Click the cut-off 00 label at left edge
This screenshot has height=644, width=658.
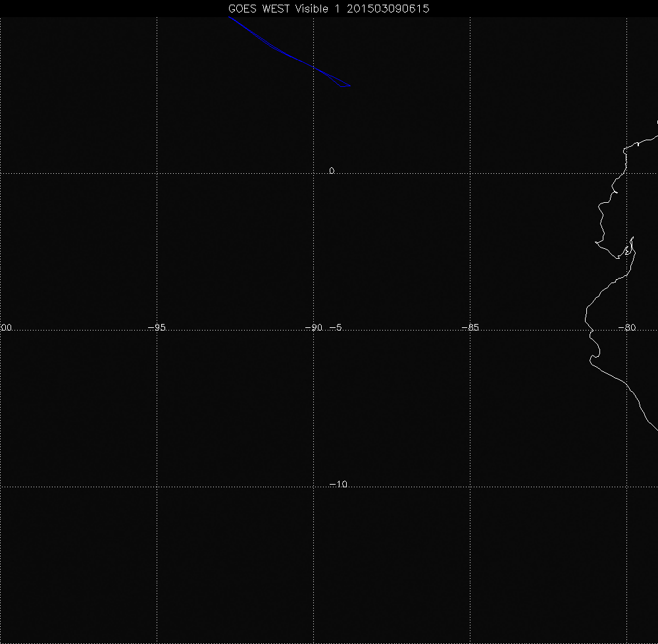click(x=7, y=327)
